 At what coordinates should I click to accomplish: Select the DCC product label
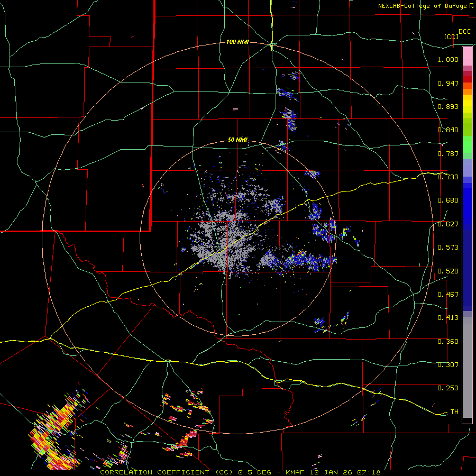click(464, 32)
